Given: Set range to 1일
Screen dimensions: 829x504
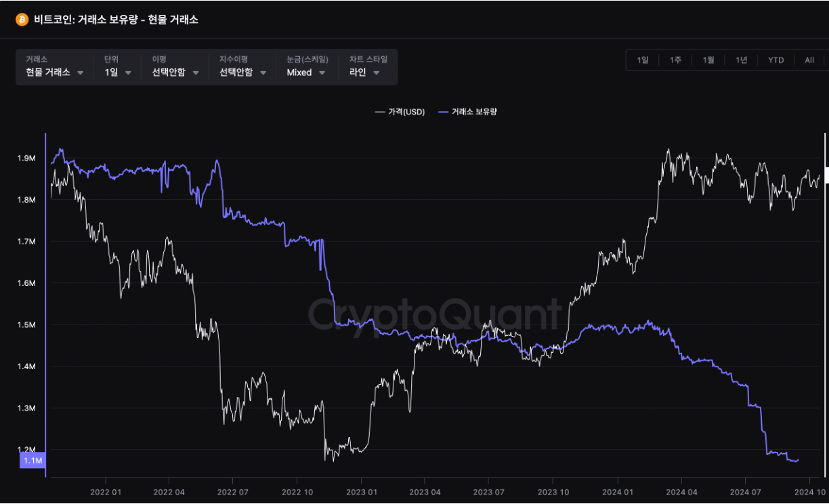Looking at the screenshot, I should [x=642, y=60].
